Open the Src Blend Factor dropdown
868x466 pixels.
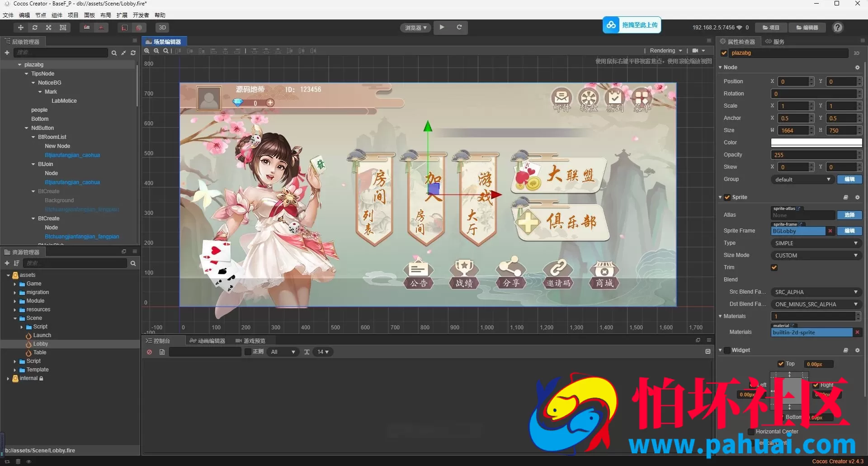[x=816, y=292]
